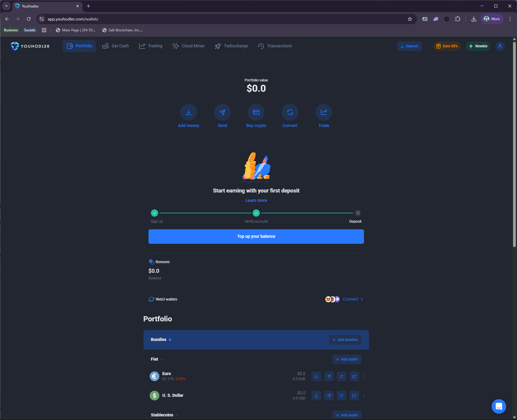Click the Convert icon above Portfolio value

290,112
